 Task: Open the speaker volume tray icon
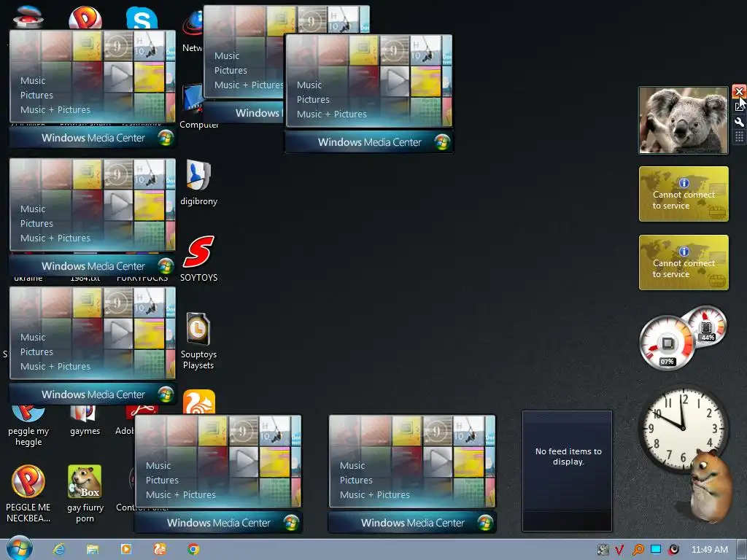tap(673, 550)
